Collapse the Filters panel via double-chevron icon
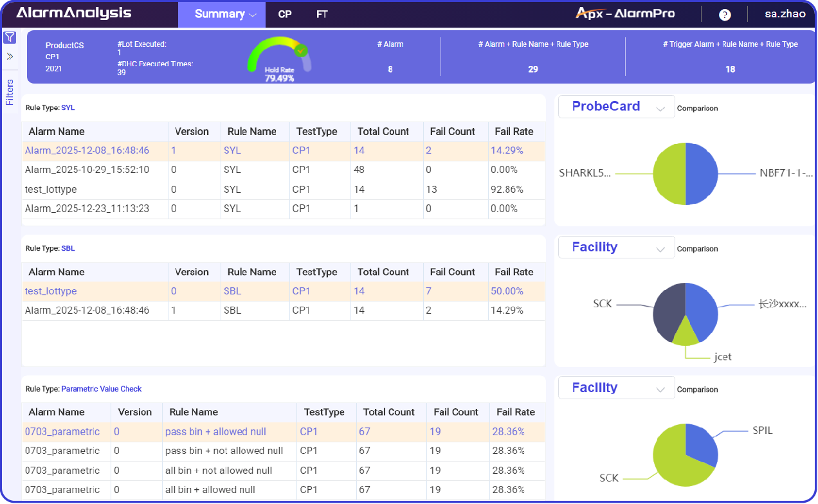The width and height of the screenshot is (818, 504). [x=10, y=57]
